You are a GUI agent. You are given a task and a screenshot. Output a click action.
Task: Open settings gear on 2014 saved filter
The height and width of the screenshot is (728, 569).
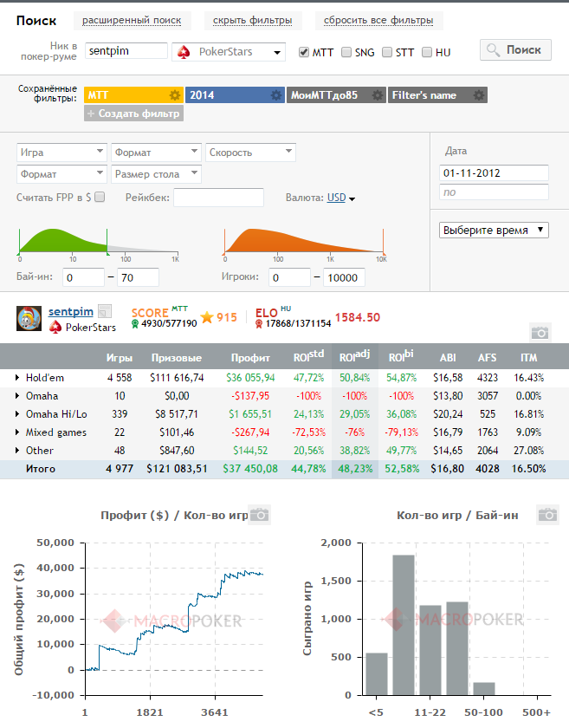tap(276, 95)
